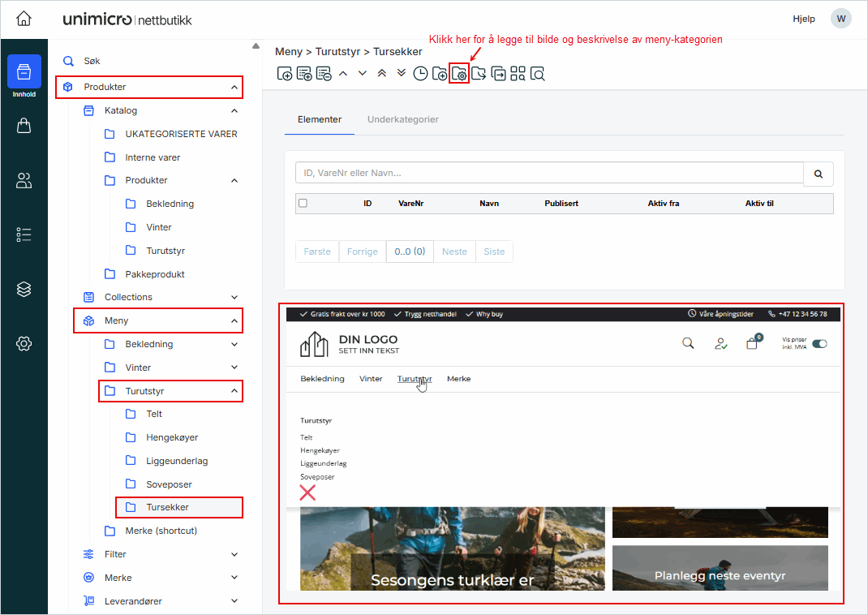
Task: Click the add folder toolbar icon
Action: 440,74
